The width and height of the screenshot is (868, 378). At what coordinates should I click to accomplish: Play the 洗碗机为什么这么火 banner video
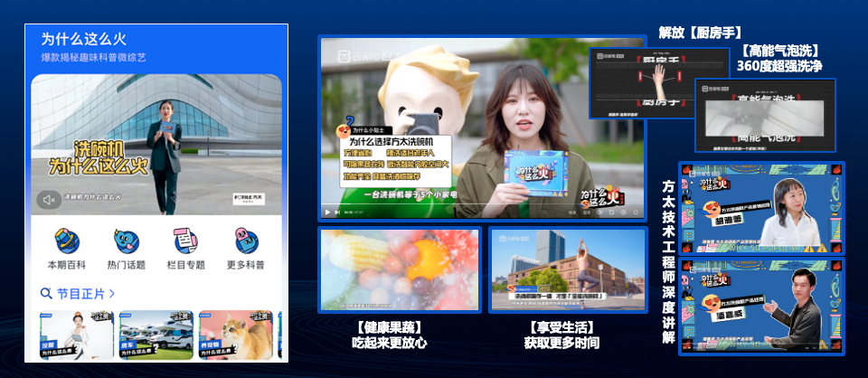tap(156, 145)
